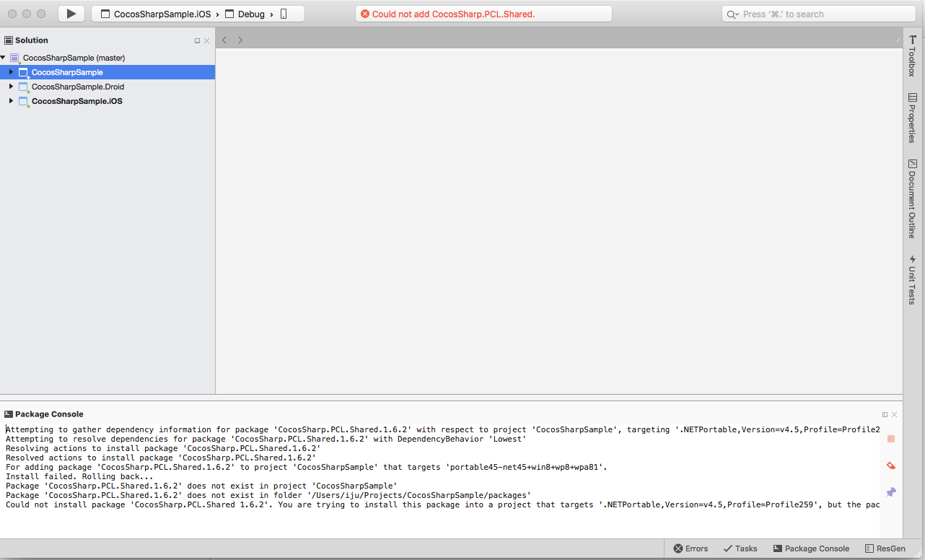The height and width of the screenshot is (560, 925).
Task: Open the Toolbox side pad
Action: pos(912,56)
